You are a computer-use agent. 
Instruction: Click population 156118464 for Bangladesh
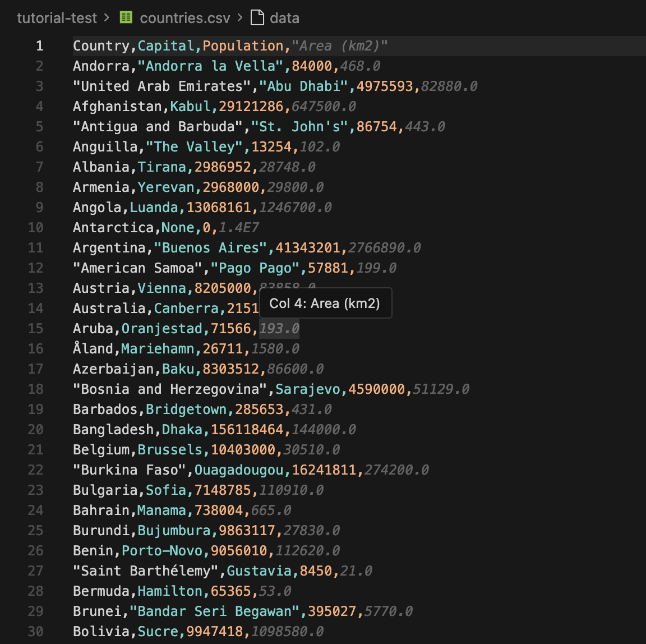click(x=247, y=429)
